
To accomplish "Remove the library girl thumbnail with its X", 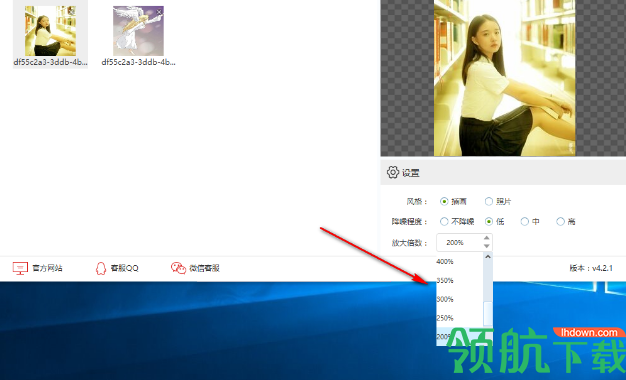I will click(71, 12).
